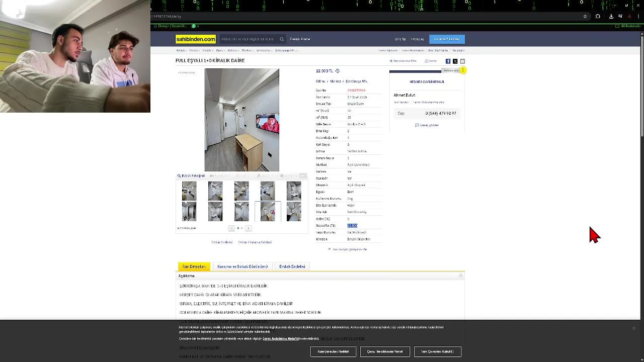Image resolution: width=644 pixels, height=362 pixels.
Task: Click the Emlak breadcrumb item
Action: tap(181, 50)
